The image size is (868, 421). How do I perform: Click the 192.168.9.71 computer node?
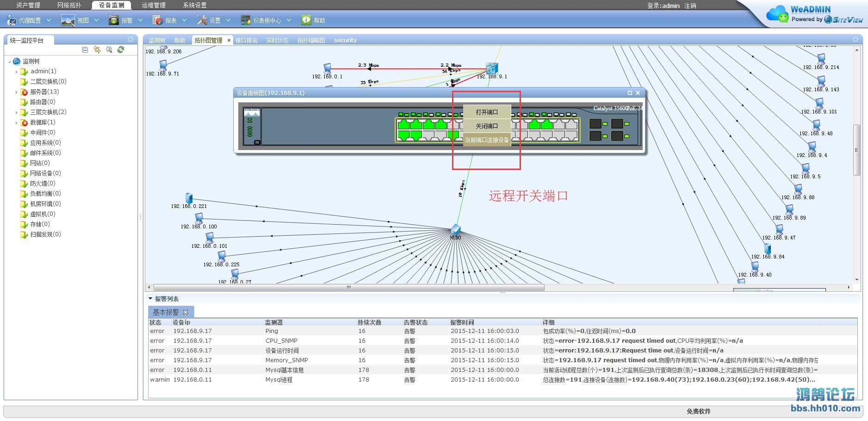pyautogui.click(x=163, y=66)
